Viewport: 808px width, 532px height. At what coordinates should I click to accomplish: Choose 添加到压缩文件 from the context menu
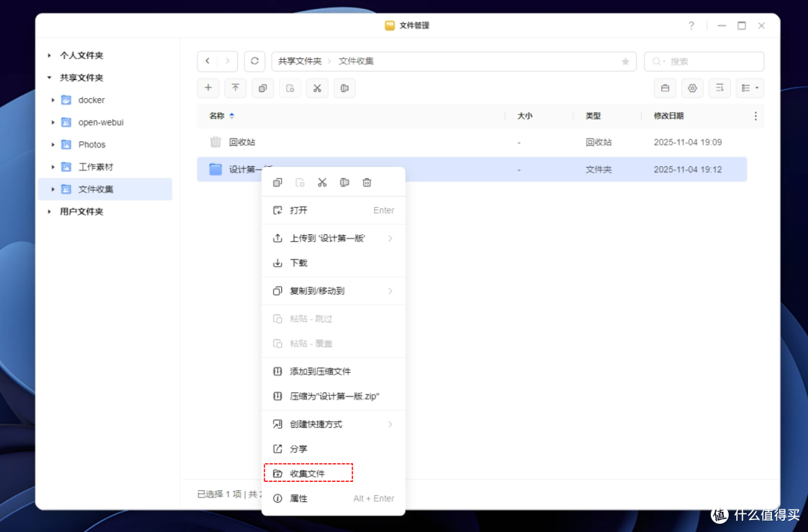click(x=334, y=371)
